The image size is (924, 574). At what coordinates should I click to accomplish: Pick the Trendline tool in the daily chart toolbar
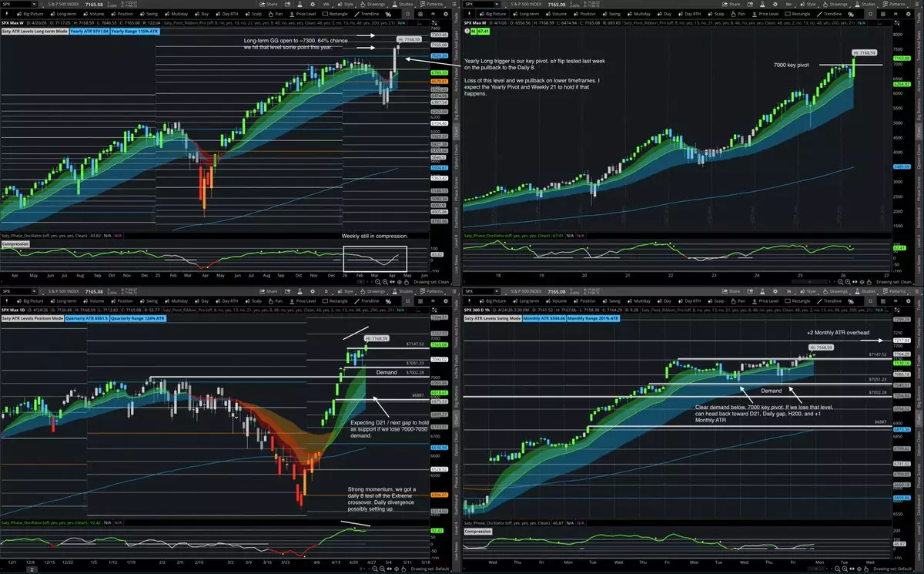click(x=366, y=301)
